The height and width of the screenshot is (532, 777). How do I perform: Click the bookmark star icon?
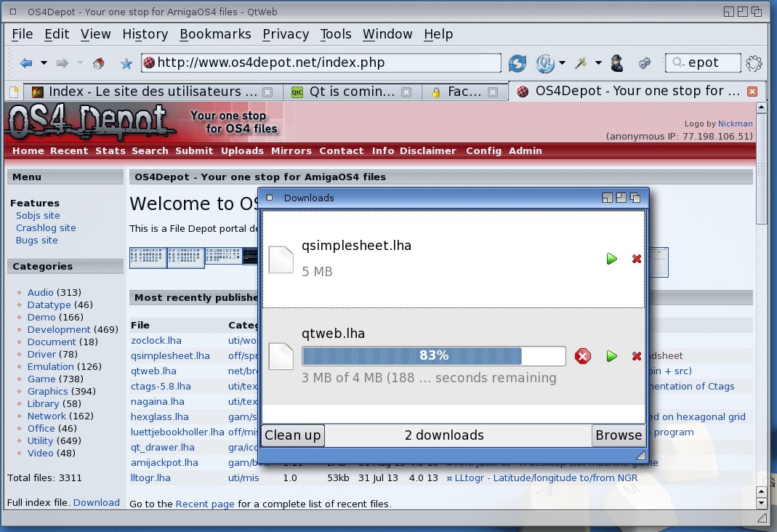[126, 63]
